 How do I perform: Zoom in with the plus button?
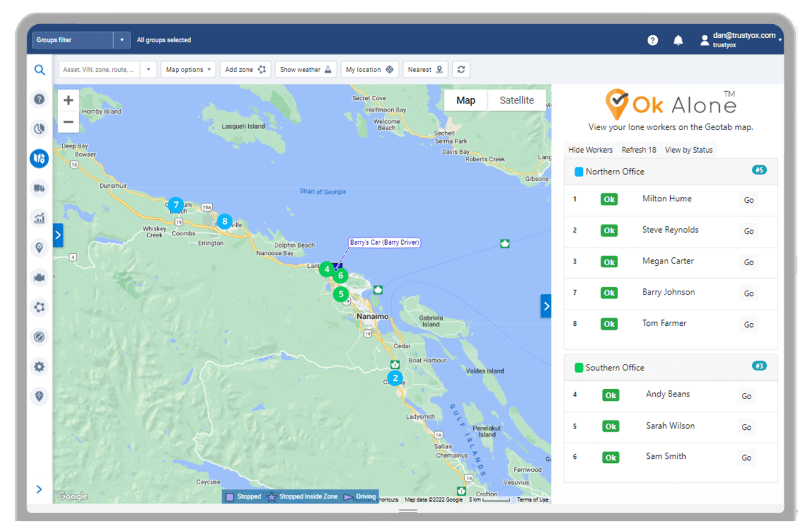pos(68,100)
